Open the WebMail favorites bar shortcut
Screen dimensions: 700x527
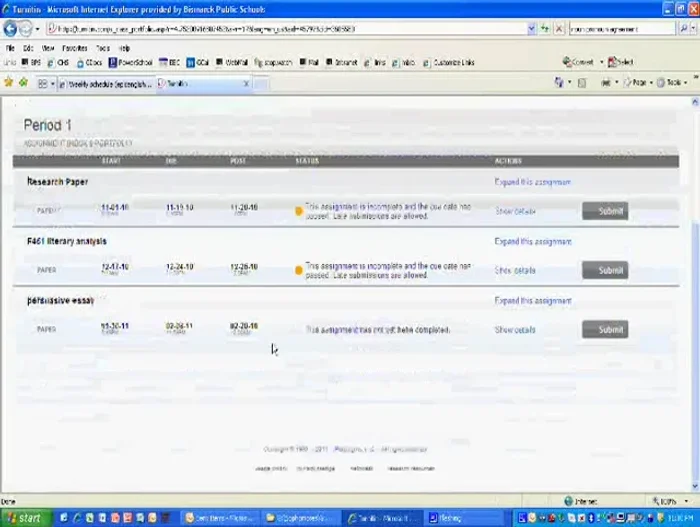(x=236, y=62)
